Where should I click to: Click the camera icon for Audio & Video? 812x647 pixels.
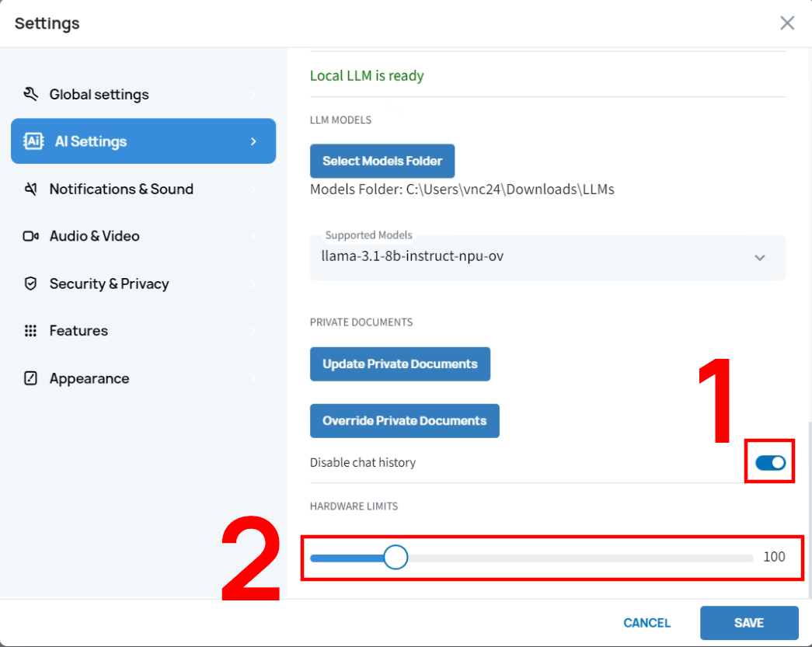tap(31, 236)
